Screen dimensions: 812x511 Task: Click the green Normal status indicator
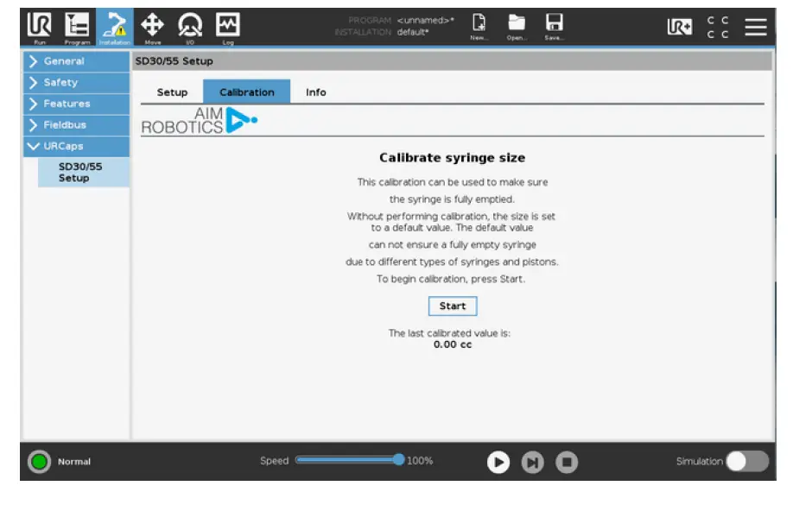tap(40, 461)
